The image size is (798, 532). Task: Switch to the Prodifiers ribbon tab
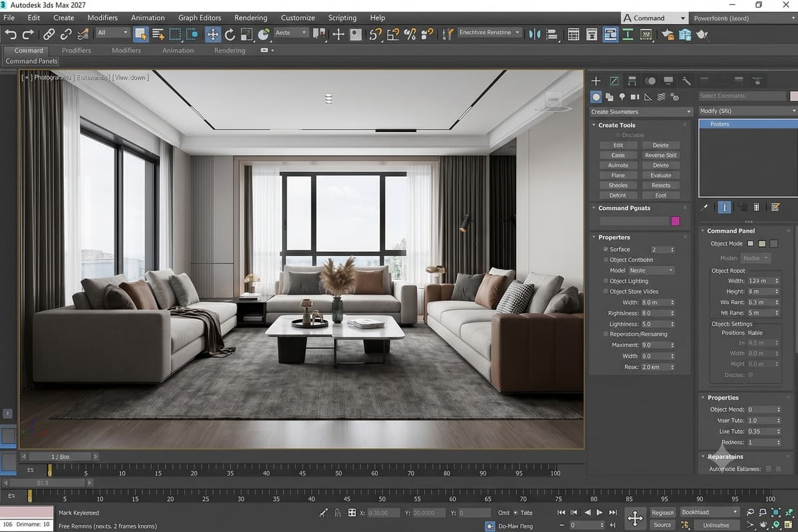[76, 51]
